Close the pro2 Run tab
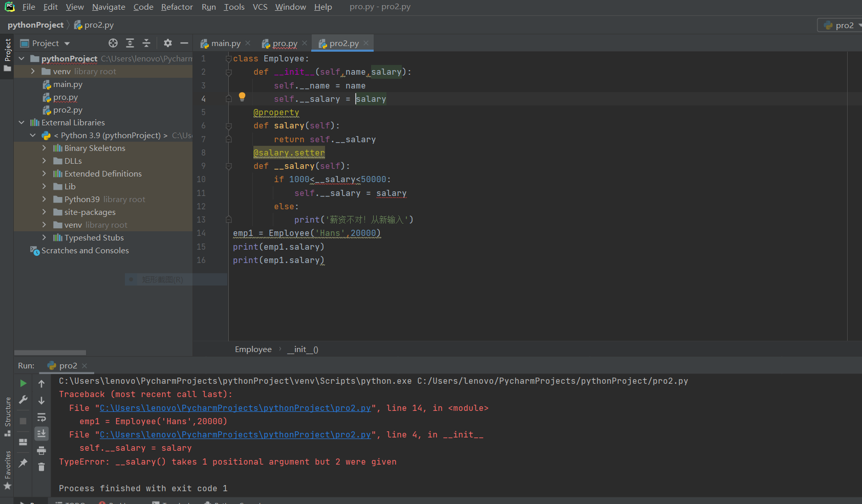 tap(84, 365)
